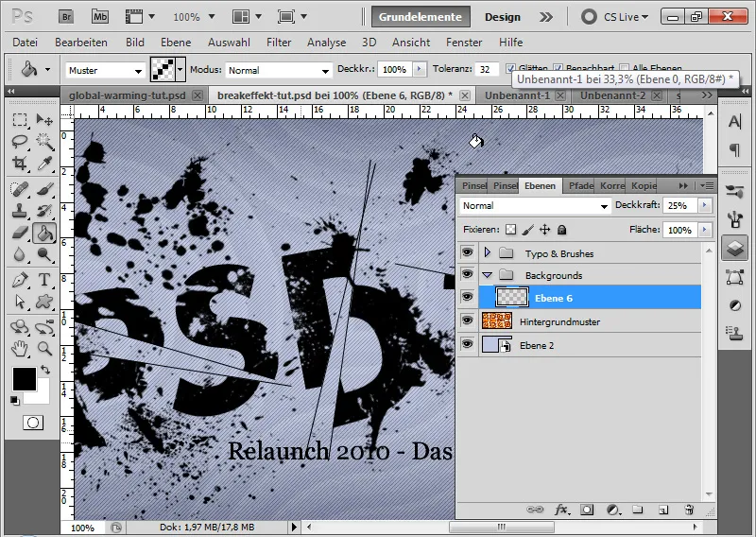The width and height of the screenshot is (756, 537).
Task: Expand the Typo & Brushes group
Action: 487,252
